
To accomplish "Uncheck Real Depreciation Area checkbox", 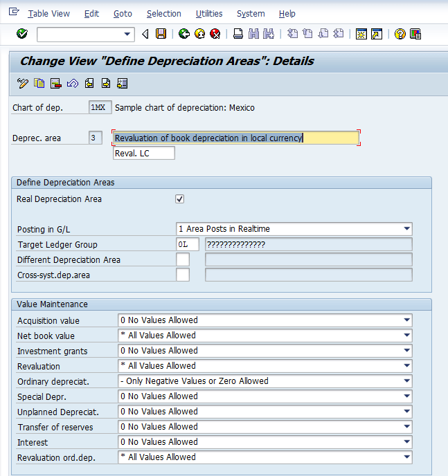I will [180, 199].
